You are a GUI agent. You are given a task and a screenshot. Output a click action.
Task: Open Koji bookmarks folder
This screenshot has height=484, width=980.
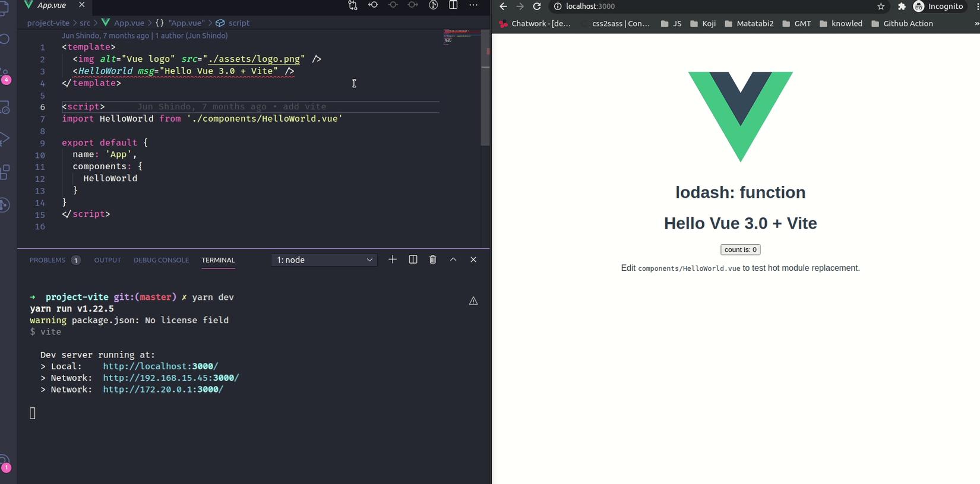[x=703, y=24]
